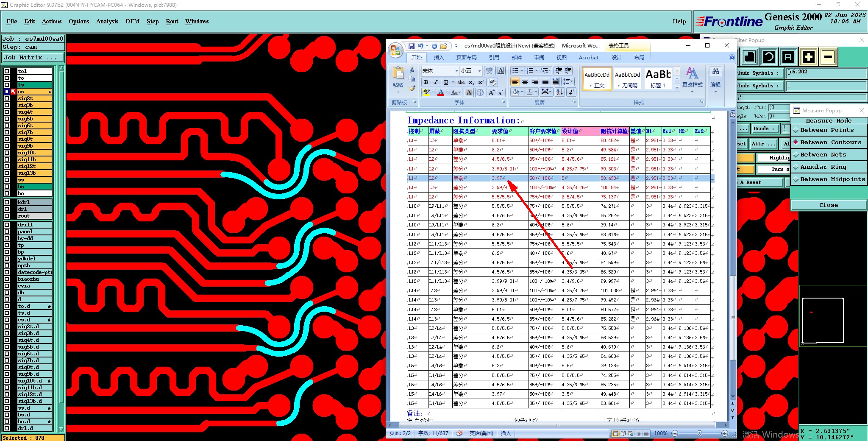The height and width of the screenshot is (441, 868).
Task: Click the Job Matrix button
Action: 33,58
